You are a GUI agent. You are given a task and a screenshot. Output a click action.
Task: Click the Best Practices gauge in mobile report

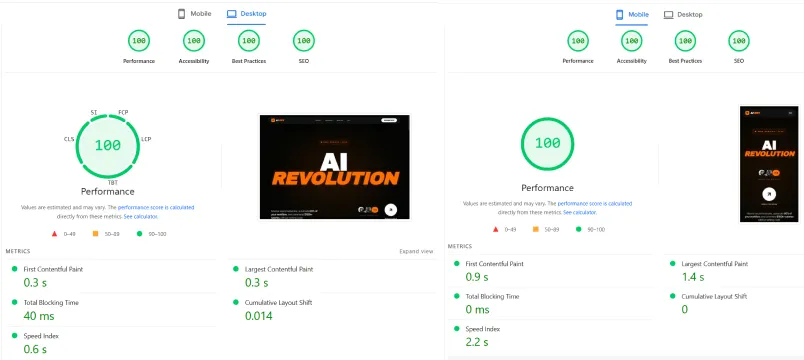(685, 41)
